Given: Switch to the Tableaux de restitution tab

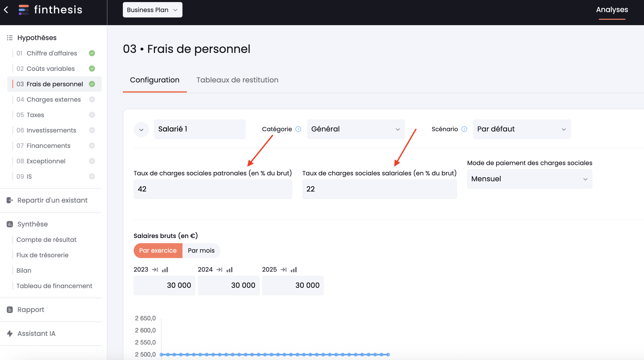Looking at the screenshot, I should 237,80.
